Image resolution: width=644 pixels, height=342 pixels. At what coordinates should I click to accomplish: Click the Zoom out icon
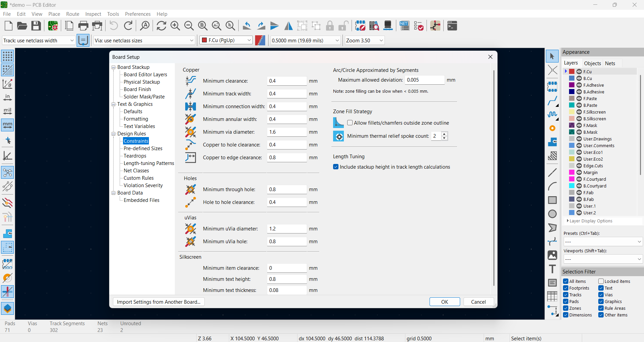189,26
